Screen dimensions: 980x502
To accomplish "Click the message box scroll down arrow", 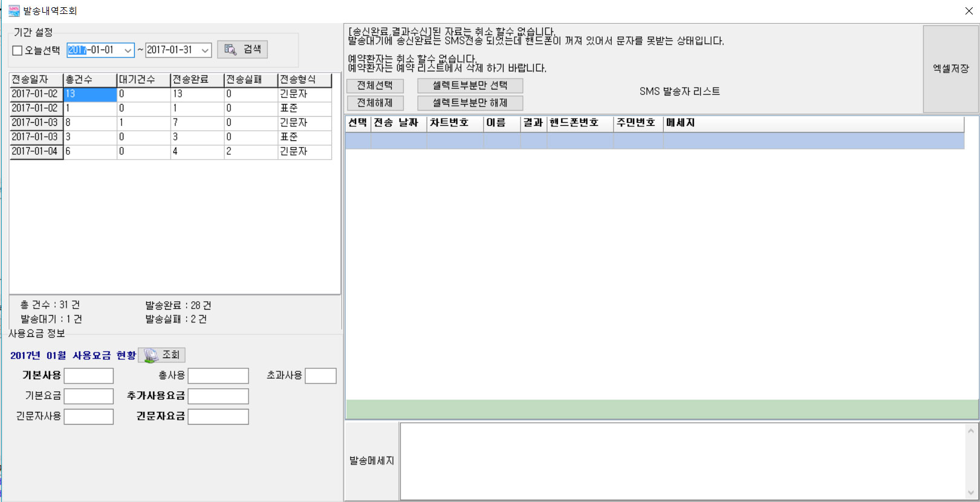I will pyautogui.click(x=971, y=492).
